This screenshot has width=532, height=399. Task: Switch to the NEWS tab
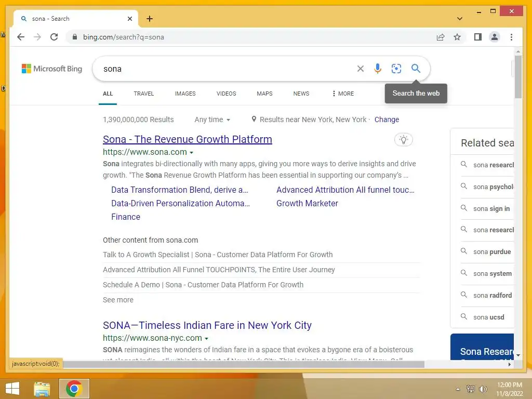pyautogui.click(x=301, y=94)
